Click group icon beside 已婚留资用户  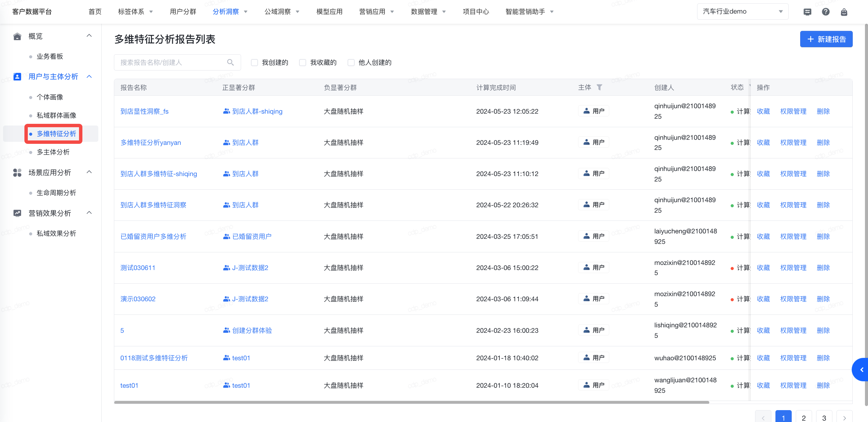pos(226,236)
